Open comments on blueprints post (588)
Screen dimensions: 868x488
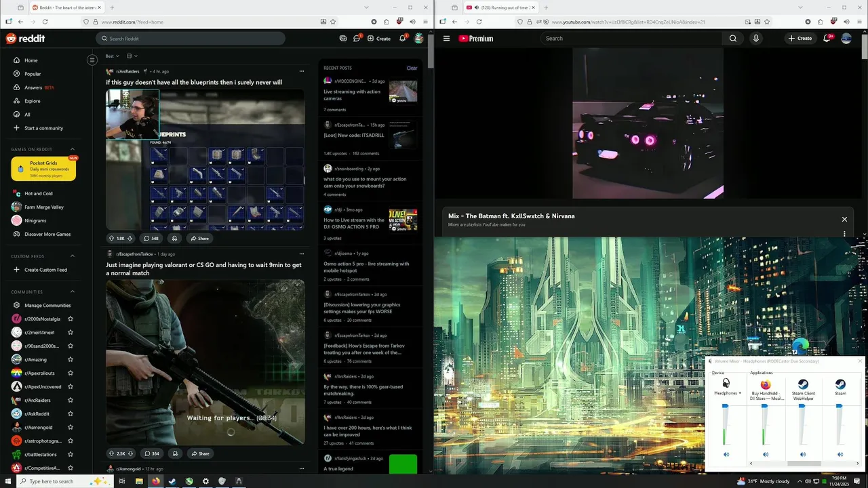click(151, 238)
